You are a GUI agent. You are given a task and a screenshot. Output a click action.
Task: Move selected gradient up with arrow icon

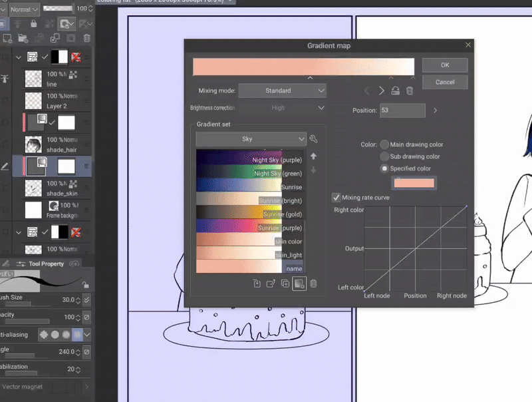313,156
